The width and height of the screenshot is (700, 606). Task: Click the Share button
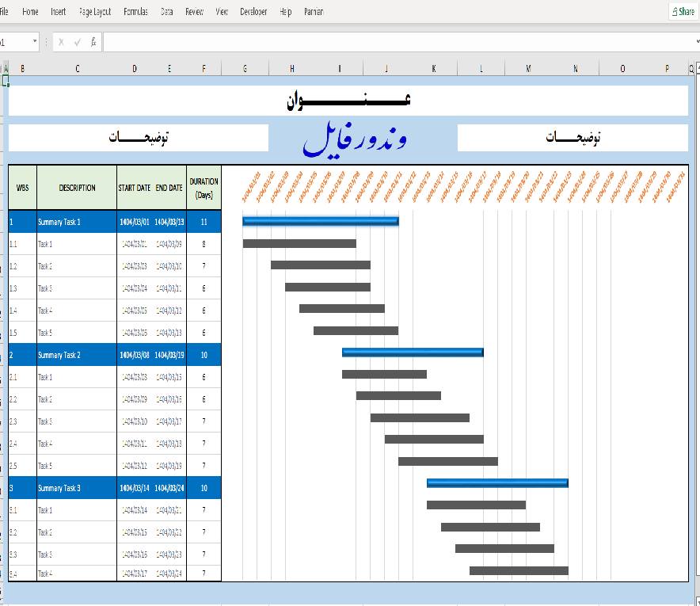(683, 12)
